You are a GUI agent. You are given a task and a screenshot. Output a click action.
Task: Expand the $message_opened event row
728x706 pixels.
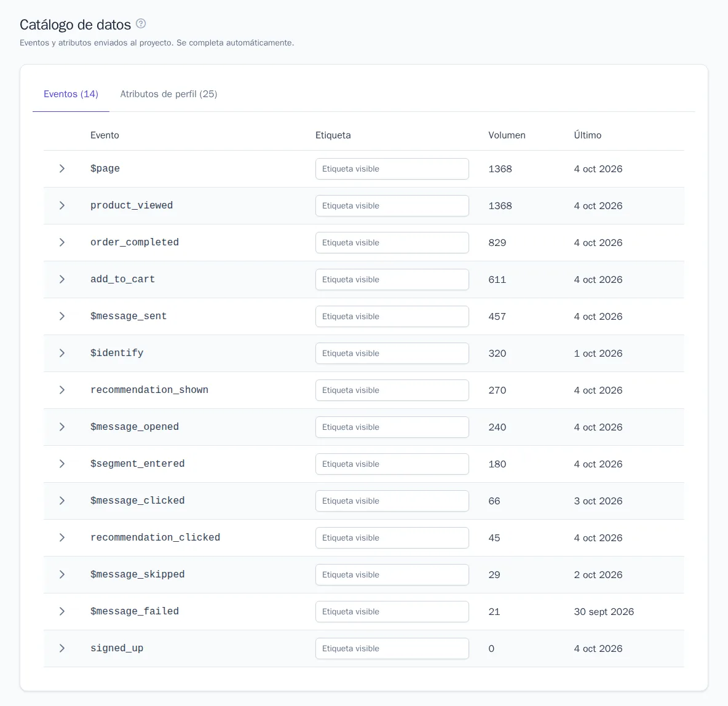click(x=61, y=427)
